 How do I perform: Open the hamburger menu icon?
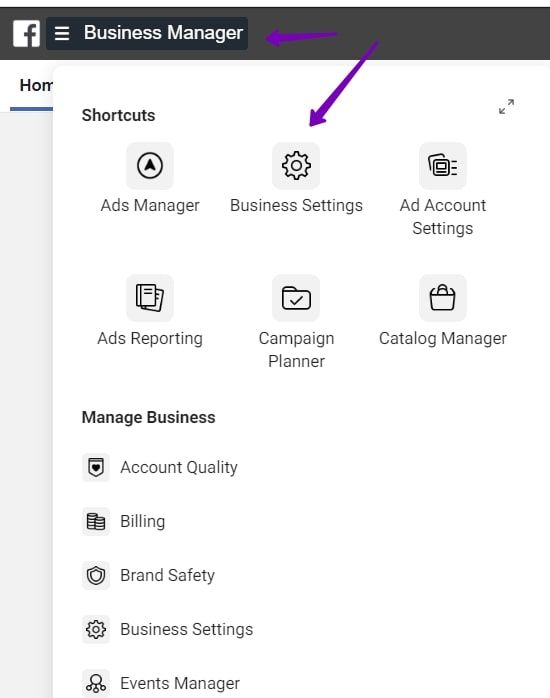[62, 33]
